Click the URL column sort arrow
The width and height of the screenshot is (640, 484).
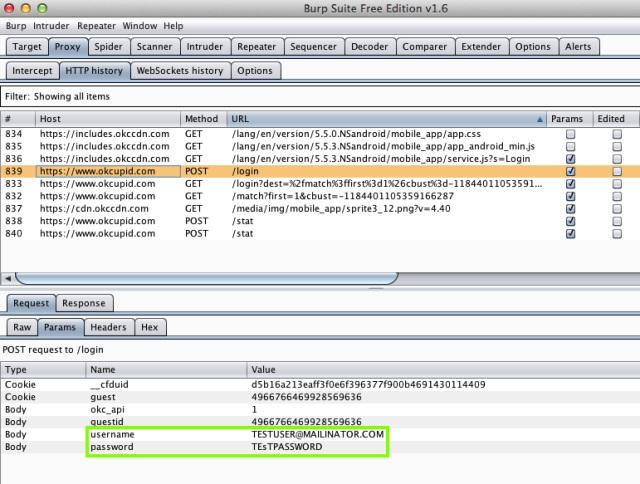pyautogui.click(x=539, y=119)
